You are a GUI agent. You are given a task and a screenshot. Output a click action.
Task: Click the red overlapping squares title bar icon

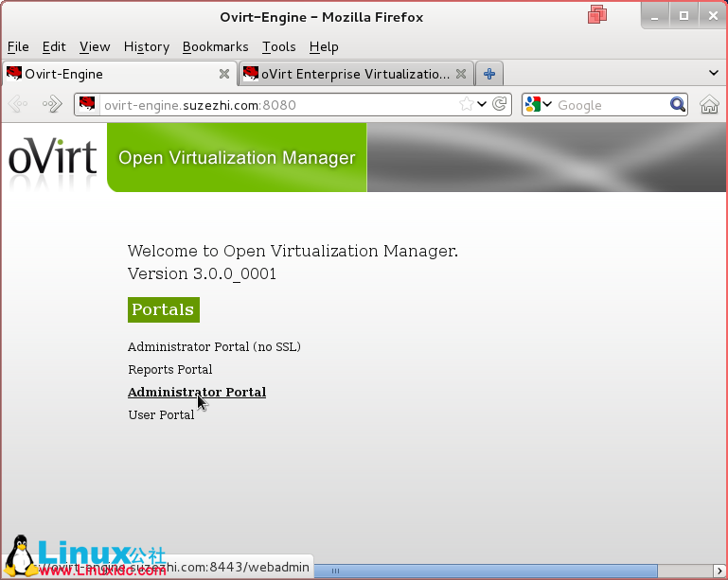point(597,14)
